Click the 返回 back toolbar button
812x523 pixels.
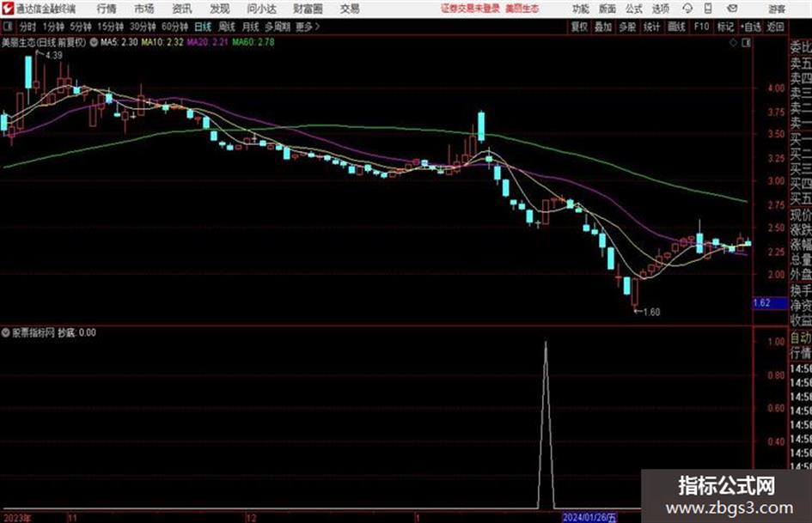click(x=775, y=27)
